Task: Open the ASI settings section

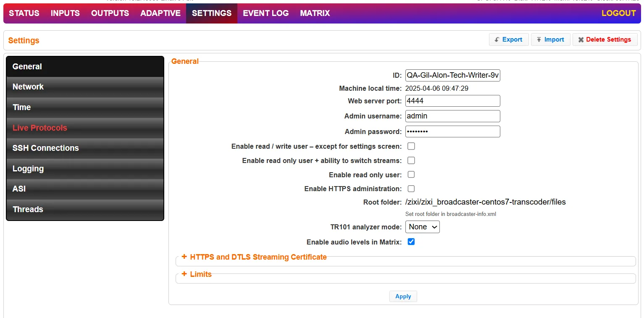Action: click(x=85, y=189)
